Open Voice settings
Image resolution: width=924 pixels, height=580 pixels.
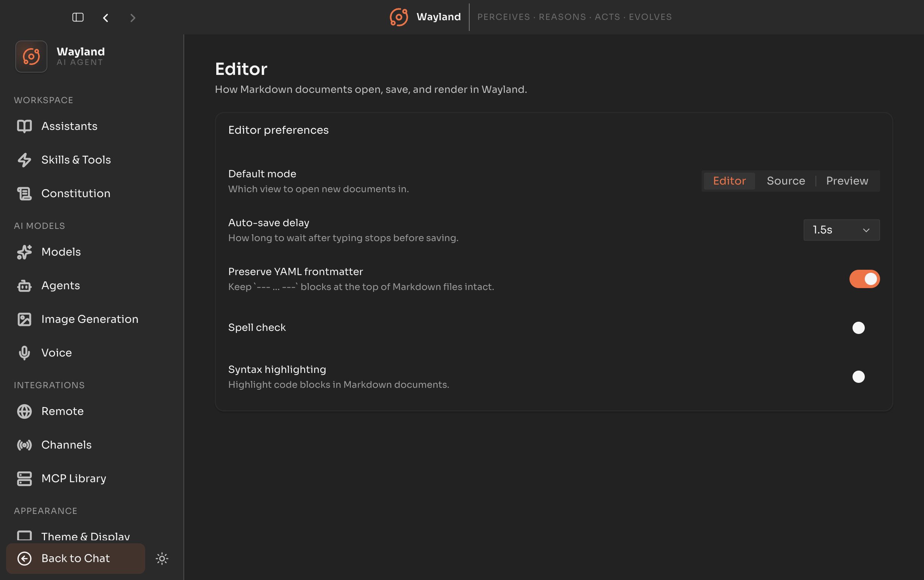pyautogui.click(x=92, y=353)
